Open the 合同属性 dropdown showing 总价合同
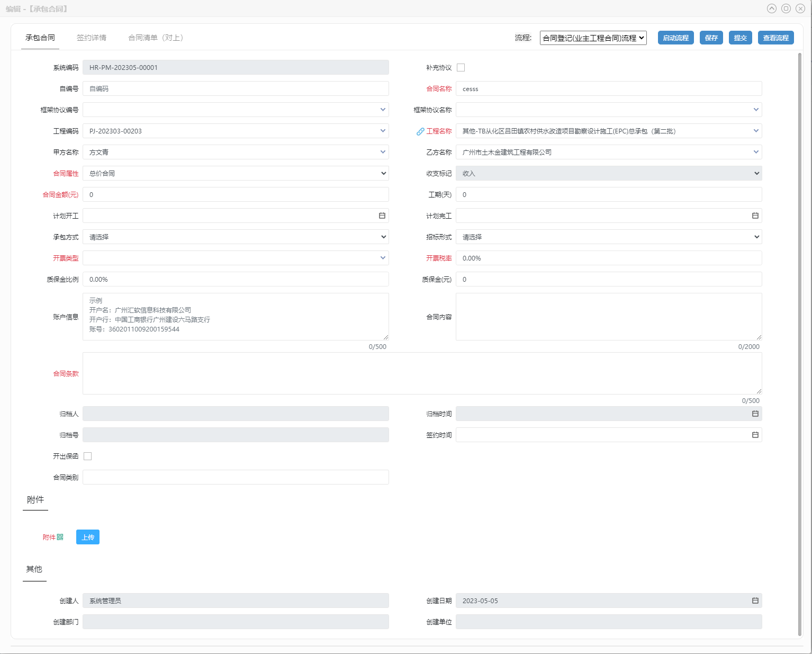 (236, 173)
